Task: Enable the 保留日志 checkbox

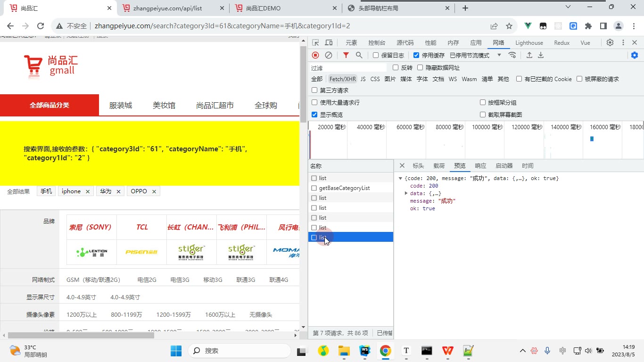Action: tap(376, 55)
